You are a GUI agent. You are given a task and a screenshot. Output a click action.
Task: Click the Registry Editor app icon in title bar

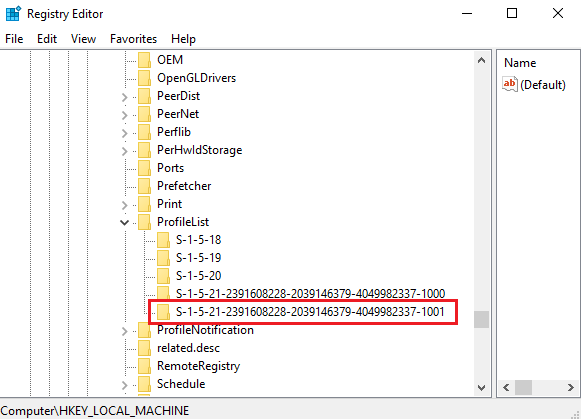tap(13, 14)
